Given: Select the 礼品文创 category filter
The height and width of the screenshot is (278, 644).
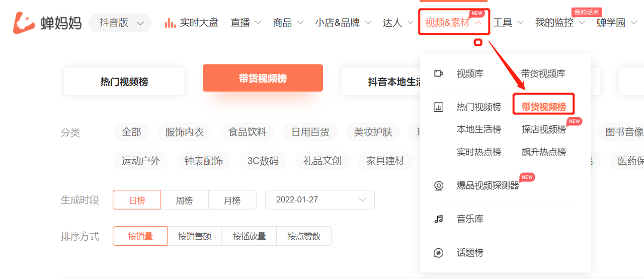Looking at the screenshot, I should point(322,161).
